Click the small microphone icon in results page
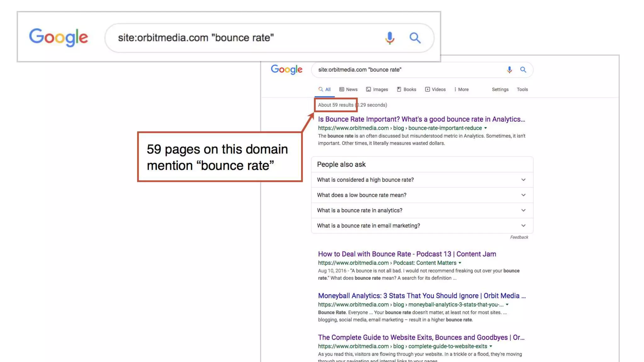644x362 pixels. tap(509, 70)
